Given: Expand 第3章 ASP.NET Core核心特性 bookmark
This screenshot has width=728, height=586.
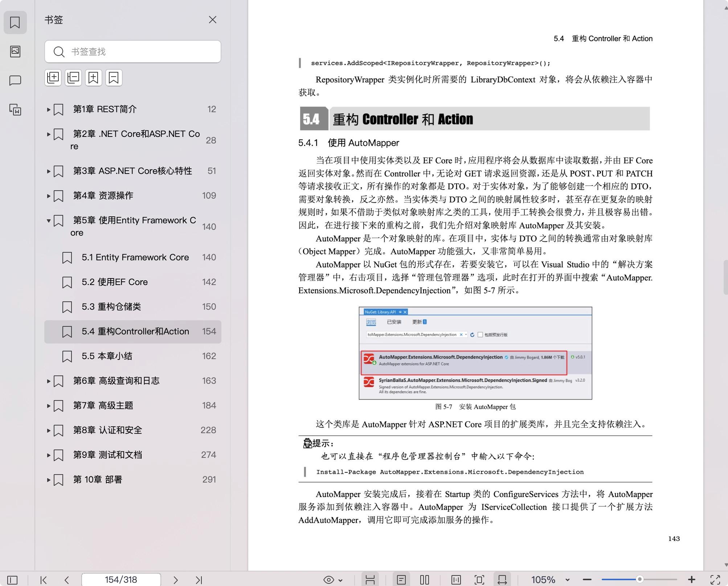Looking at the screenshot, I should coord(49,171).
